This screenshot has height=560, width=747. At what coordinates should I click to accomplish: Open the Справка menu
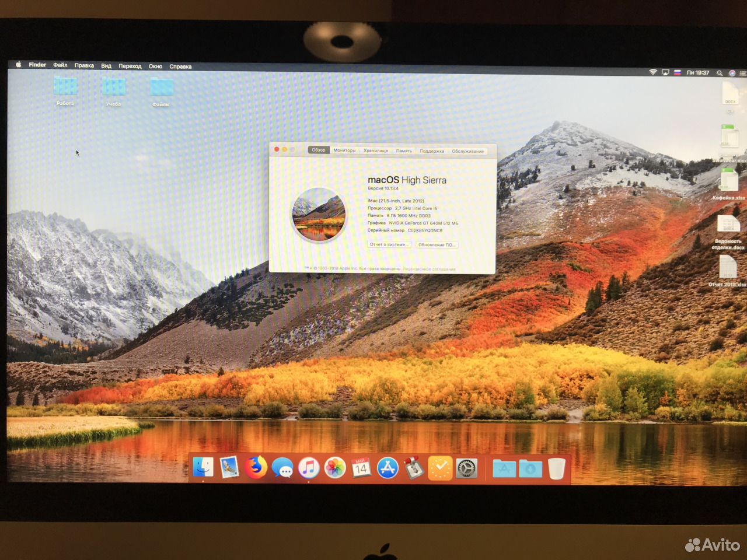(180, 66)
